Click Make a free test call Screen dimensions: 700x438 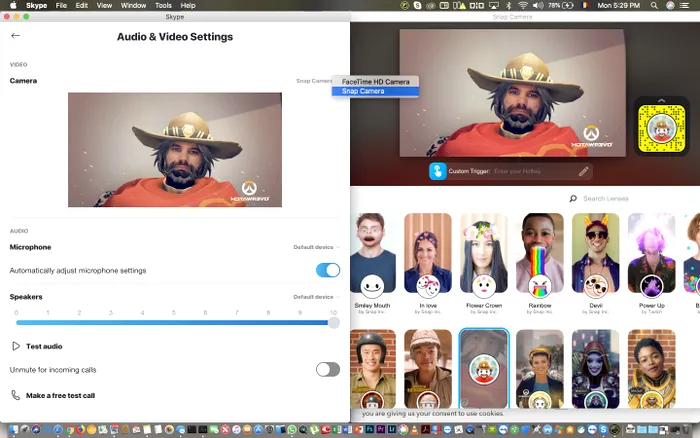pos(60,396)
